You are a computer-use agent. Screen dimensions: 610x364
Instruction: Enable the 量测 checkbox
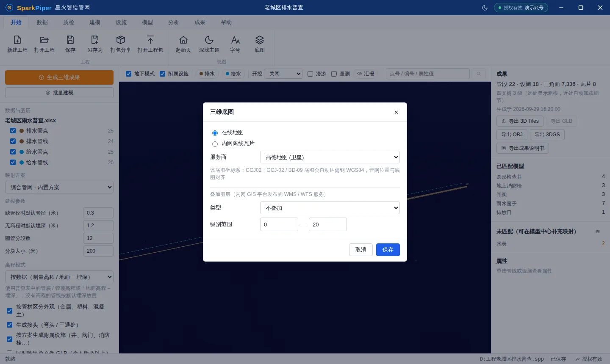tap(334, 74)
